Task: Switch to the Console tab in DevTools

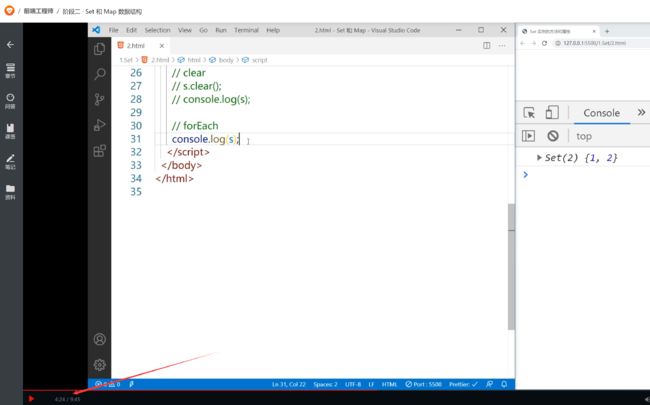Action: (601, 113)
